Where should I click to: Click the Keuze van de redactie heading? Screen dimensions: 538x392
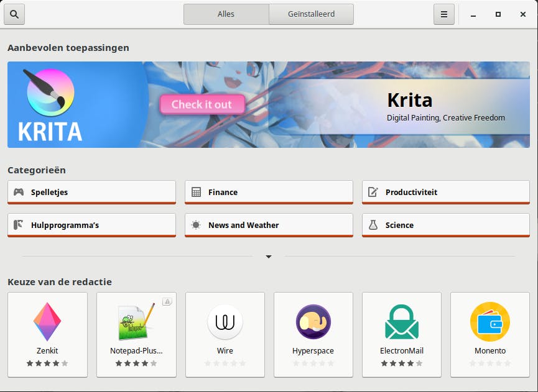60,282
